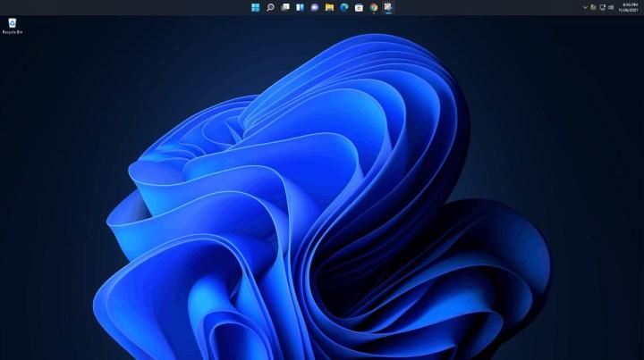Screen dimensions: 644x360
Task: Open File Explorer folder icon
Action: click(x=329, y=7)
